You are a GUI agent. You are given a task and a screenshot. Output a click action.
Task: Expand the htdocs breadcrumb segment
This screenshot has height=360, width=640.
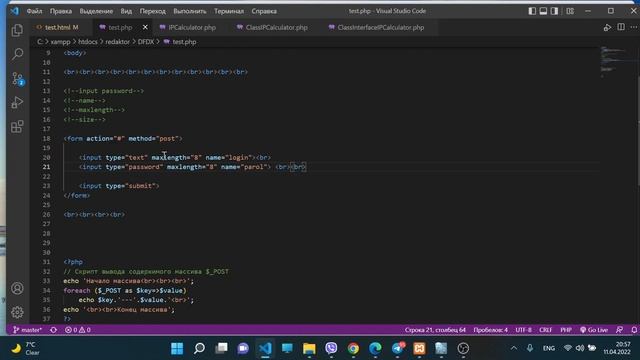coord(88,42)
